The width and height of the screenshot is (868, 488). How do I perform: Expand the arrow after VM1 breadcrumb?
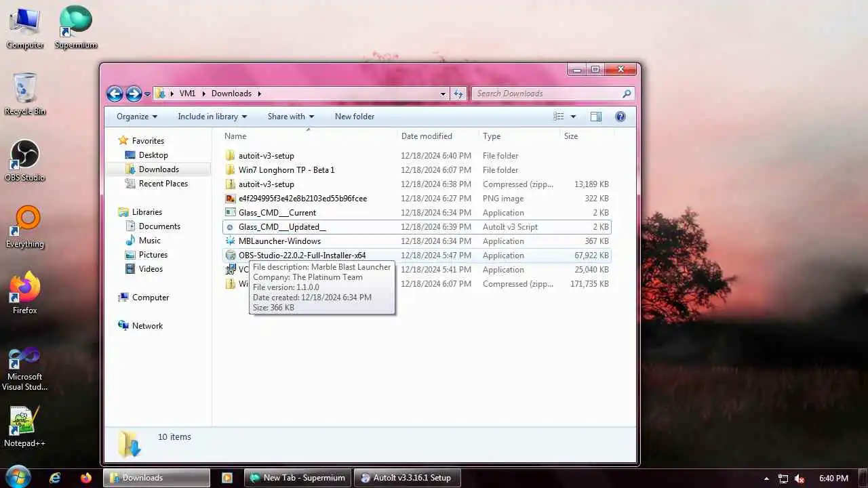[x=204, y=94]
